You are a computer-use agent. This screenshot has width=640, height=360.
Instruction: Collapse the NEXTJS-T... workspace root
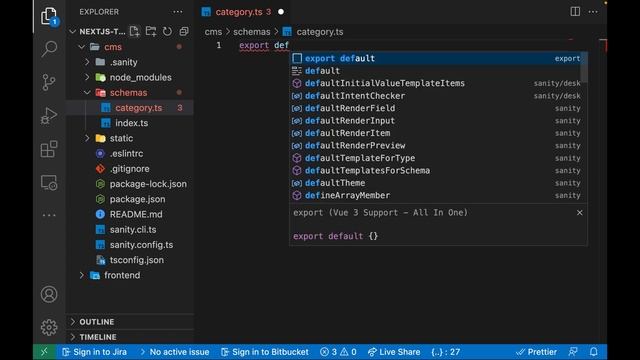[73, 31]
